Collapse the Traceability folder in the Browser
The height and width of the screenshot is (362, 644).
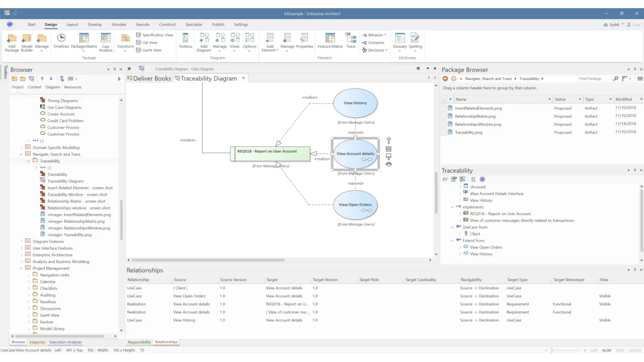coord(29,160)
